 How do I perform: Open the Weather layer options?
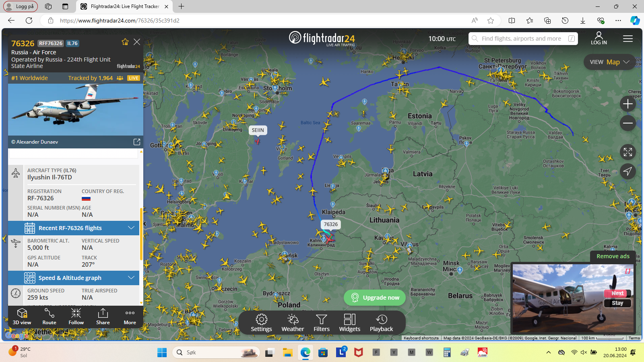coord(293,323)
